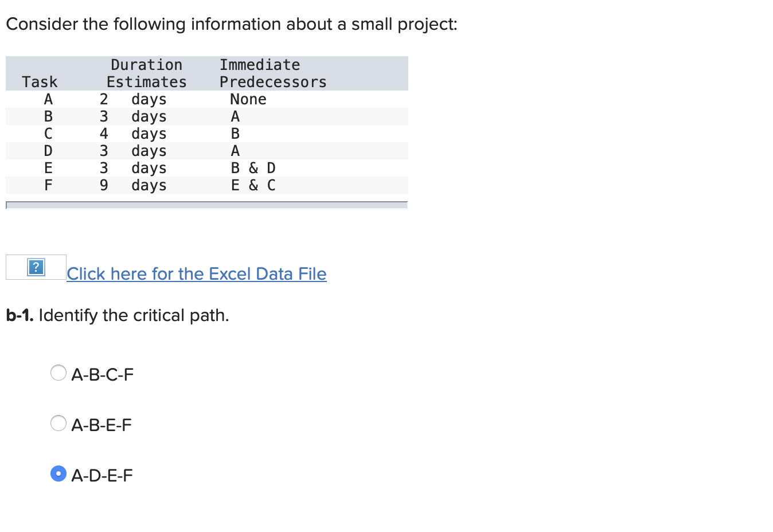
Task: Select the A-B-C-F radio option
Action: click(58, 373)
